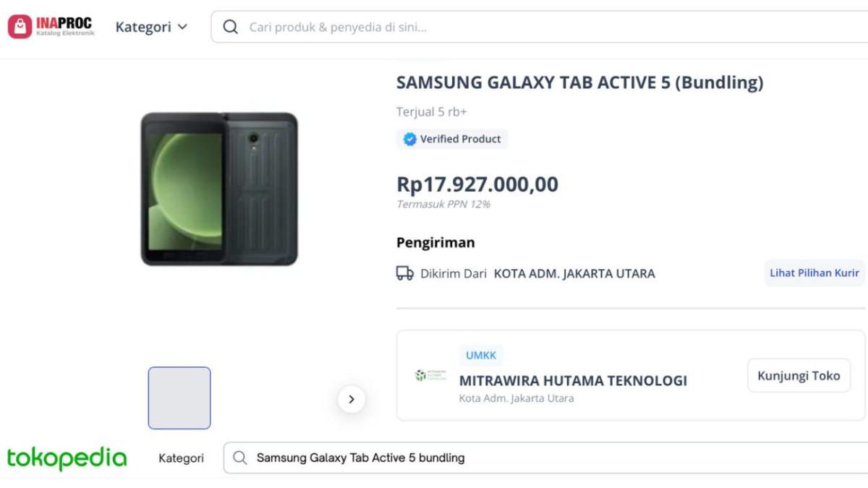Show next product image with arrow
The width and height of the screenshot is (868, 488).
[351, 399]
